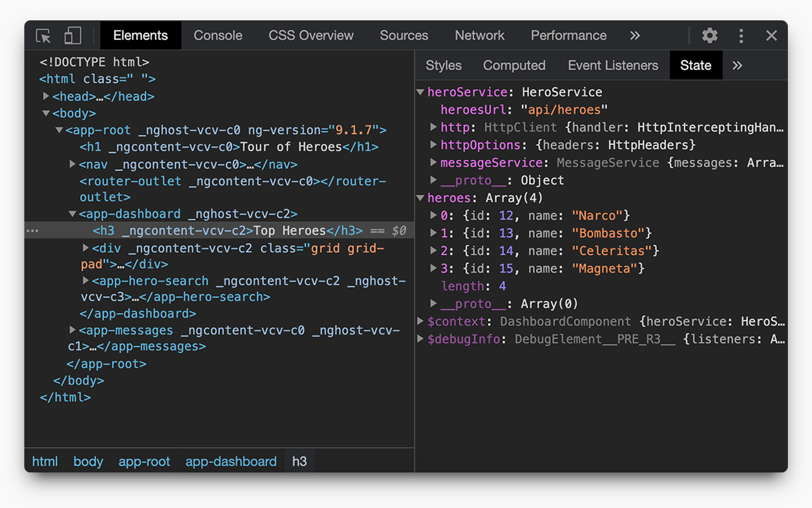The height and width of the screenshot is (508, 812).
Task: Click the ellipsis beside the selected h3 node
Action: [x=32, y=231]
